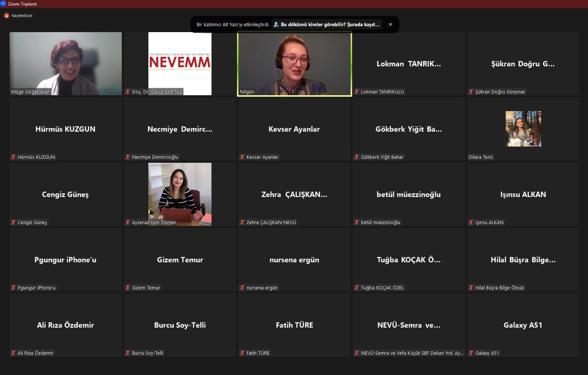Click muted mic icon beside Lokman TANRIKULU
The width and height of the screenshot is (588, 375).
pyautogui.click(x=357, y=92)
